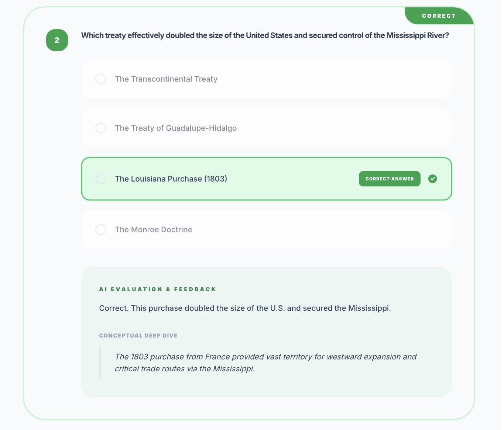Image resolution: width=504 pixels, height=430 pixels.
Task: Click the vertical quote bar beside deep dive text
Action: 100,363
